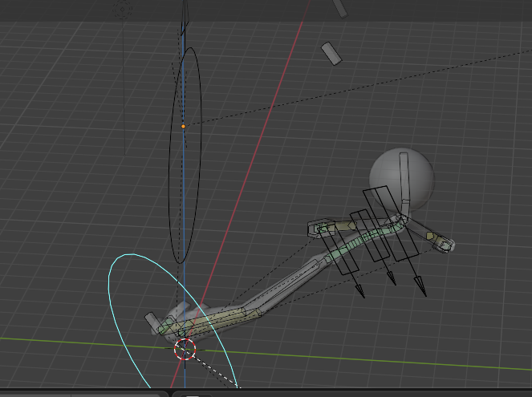Select the gray sphere head mesh
The width and height of the screenshot is (532, 397).
(402, 179)
